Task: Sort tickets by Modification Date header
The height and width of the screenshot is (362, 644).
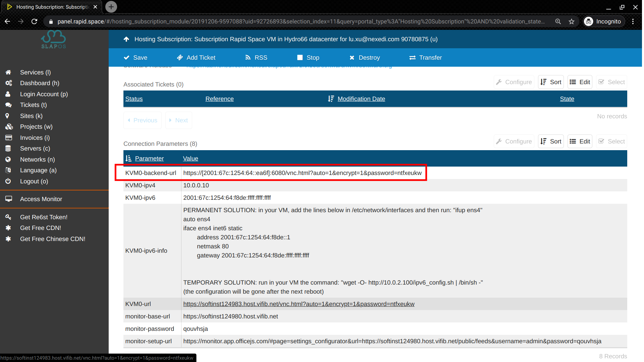Action: point(361,99)
